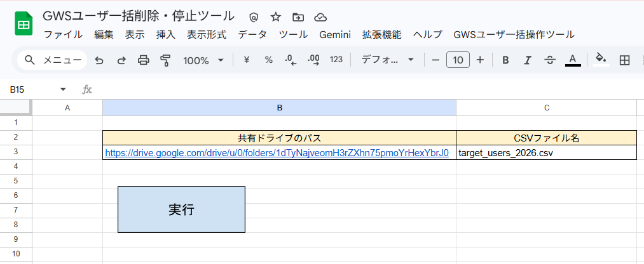Increase the font size

pos(480,60)
